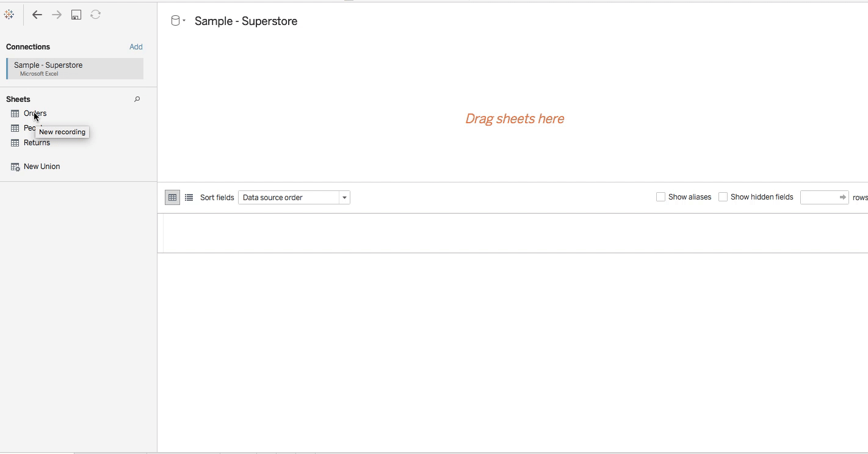The width and height of the screenshot is (868, 454).
Task: Switch to the metadata list view
Action: click(x=189, y=197)
